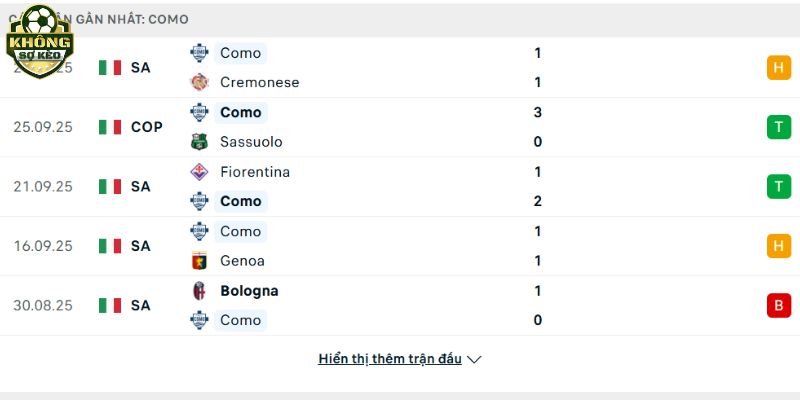
Task: Select the Fiorentina team name
Action: coord(255,172)
